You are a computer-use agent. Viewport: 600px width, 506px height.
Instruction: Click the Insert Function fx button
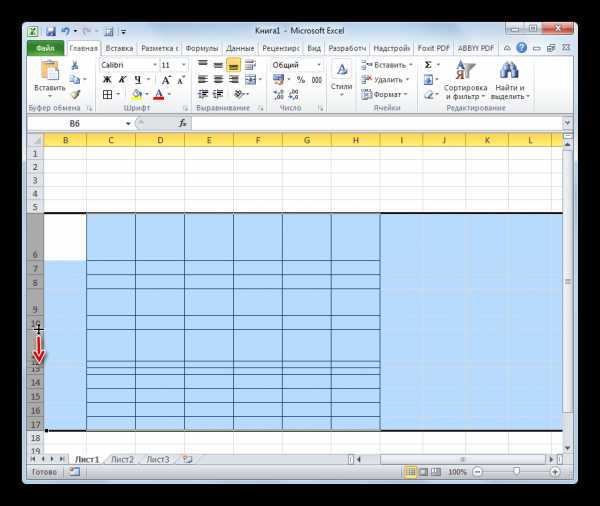(x=183, y=123)
